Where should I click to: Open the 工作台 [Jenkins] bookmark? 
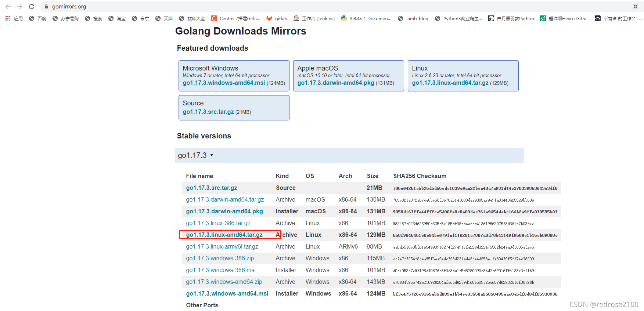pos(314,18)
